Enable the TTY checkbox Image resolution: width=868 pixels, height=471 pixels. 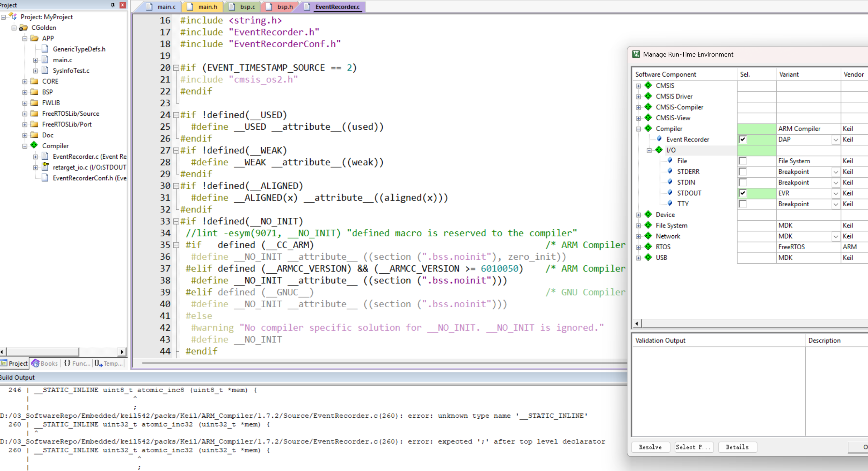[743, 204]
